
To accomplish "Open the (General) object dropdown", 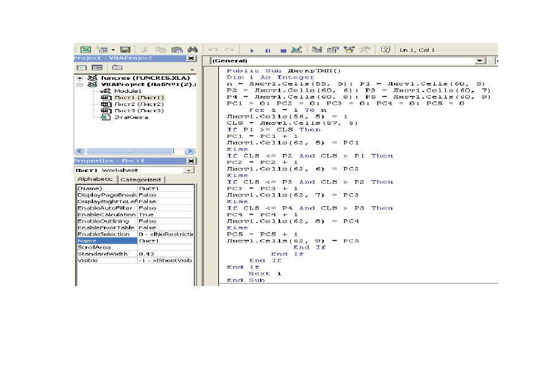I will 480,60.
